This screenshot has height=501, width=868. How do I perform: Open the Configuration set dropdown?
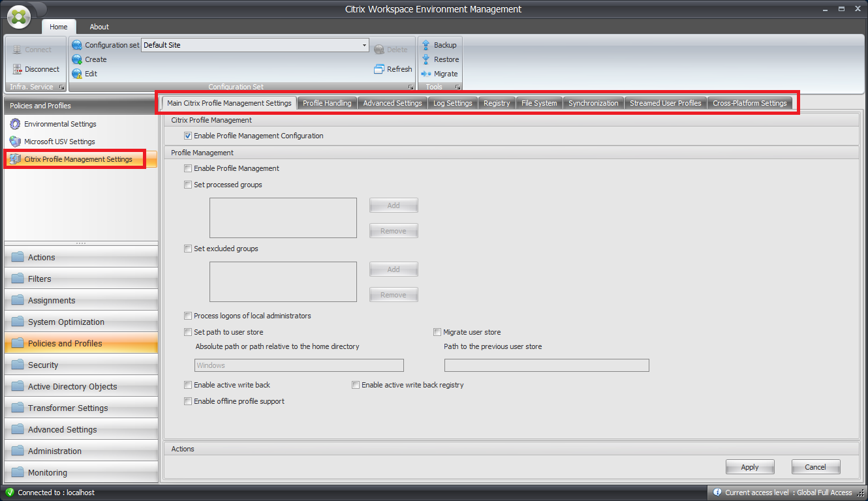click(364, 45)
